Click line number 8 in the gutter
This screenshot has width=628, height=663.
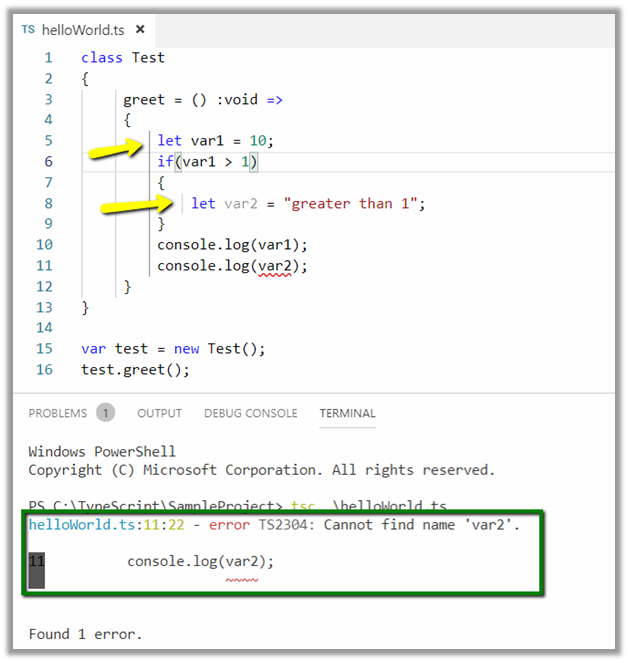click(47, 203)
